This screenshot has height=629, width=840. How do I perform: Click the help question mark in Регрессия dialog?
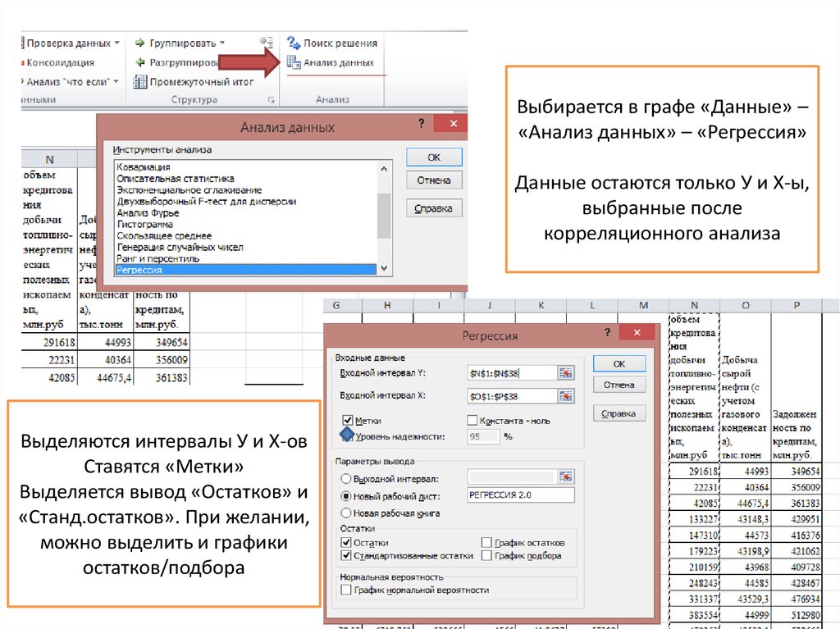pos(607,332)
